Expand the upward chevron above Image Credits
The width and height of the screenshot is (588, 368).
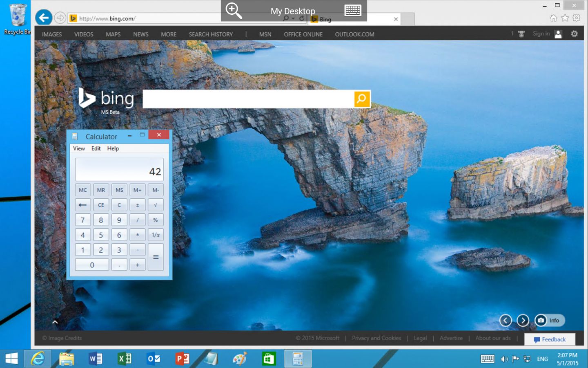coord(55,322)
